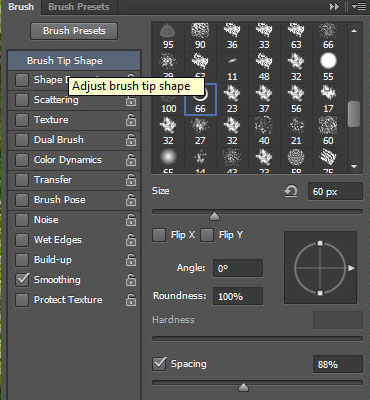This screenshot has width=370, height=400.
Task: Enable the Brush Pose checkbox
Action: point(22,200)
